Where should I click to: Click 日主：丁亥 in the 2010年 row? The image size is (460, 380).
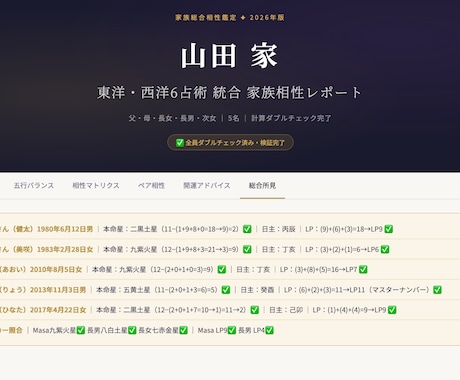click(x=253, y=269)
